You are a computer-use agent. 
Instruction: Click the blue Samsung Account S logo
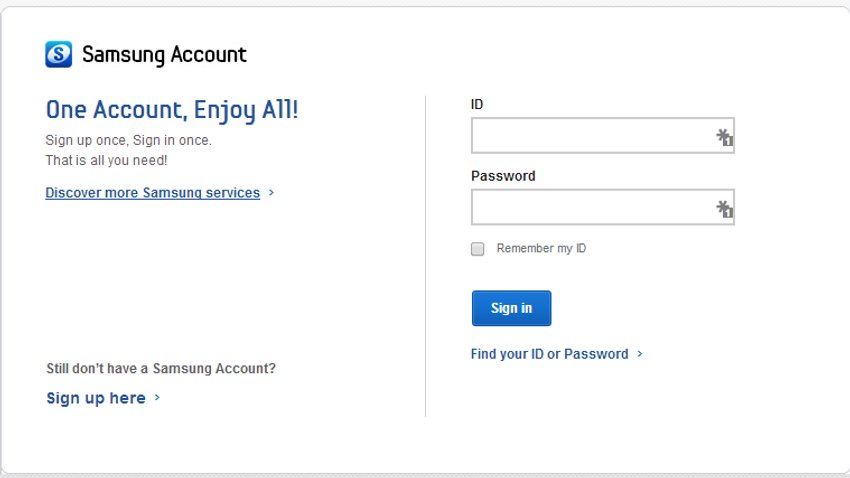click(x=59, y=54)
